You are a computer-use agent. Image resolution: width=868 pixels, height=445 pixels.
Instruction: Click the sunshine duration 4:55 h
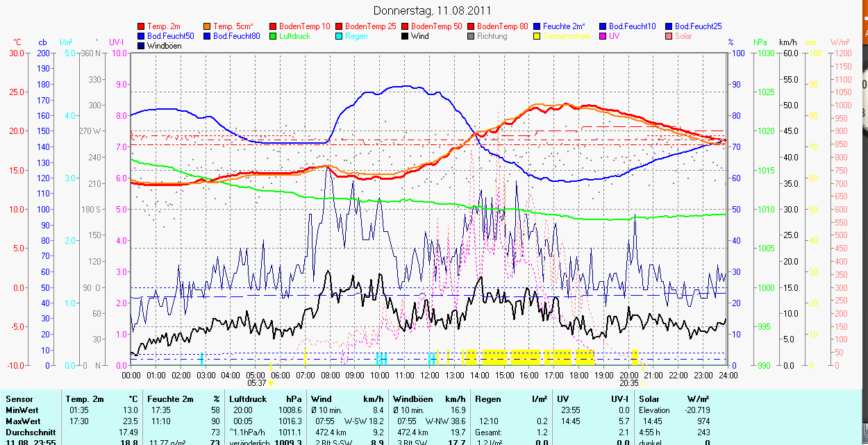click(x=651, y=432)
